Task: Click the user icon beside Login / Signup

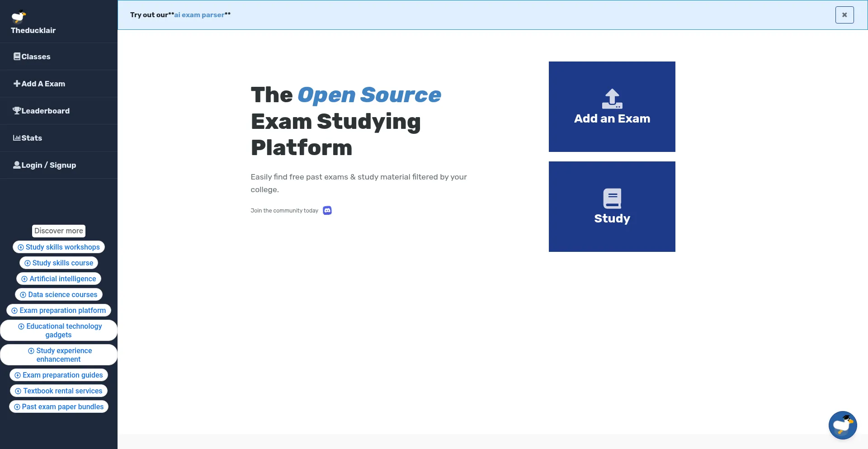Action: [x=17, y=165]
